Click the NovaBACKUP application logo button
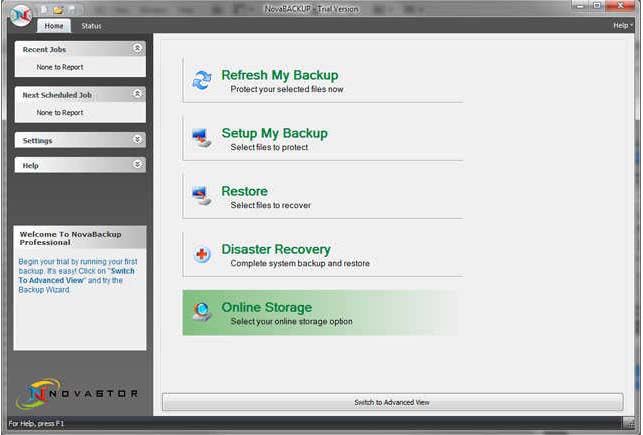 19,14
